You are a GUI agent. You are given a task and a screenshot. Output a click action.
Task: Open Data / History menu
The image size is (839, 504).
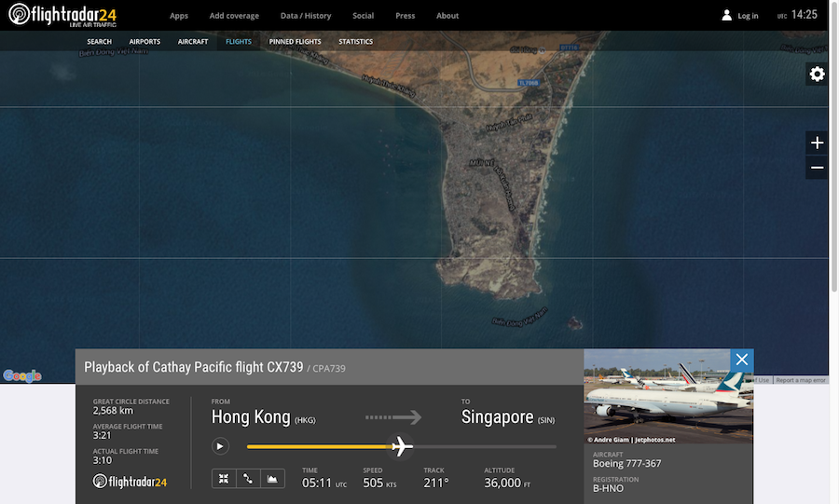(306, 16)
